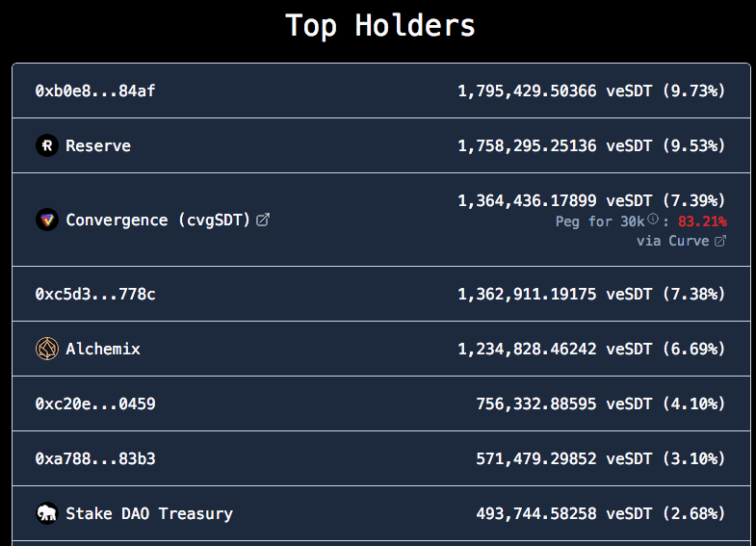Click the Reserve protocol logo icon
Image resolution: width=756 pixels, height=546 pixels.
pos(46,145)
